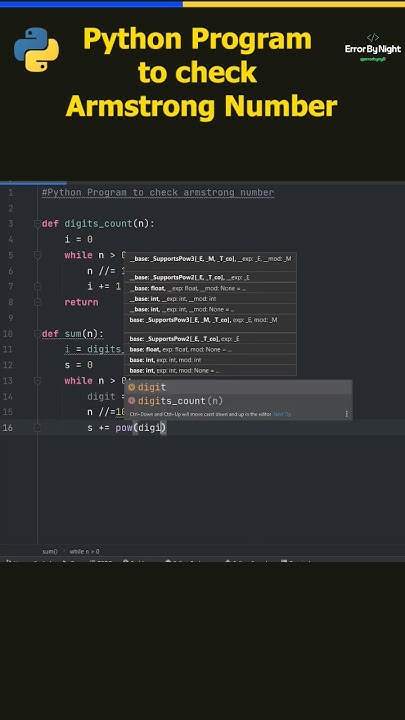Screen dimensions: 405x720
Task: Click the 'while n > 0' breadcrumb
Action: coord(84,551)
